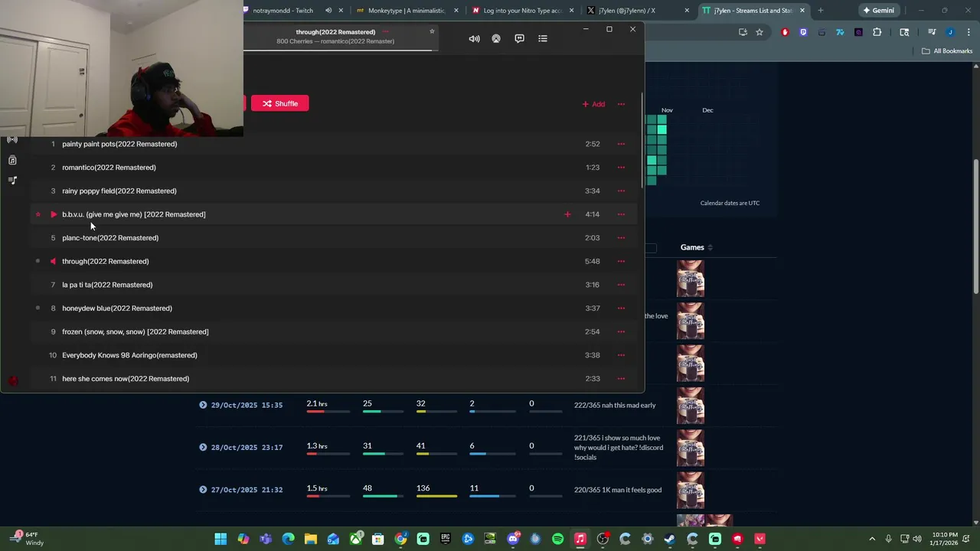Screen dimensions: 980x551
Task: Open Steam from the taskbar
Action: click(x=670, y=539)
